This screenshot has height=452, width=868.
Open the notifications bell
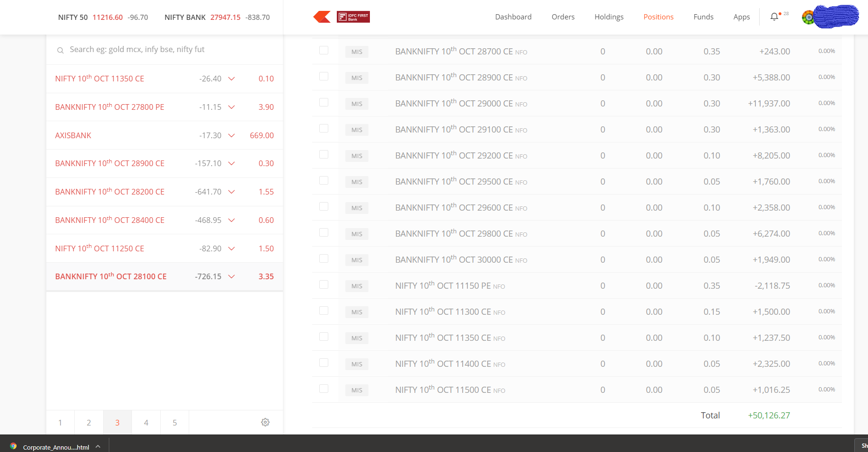pos(774,17)
